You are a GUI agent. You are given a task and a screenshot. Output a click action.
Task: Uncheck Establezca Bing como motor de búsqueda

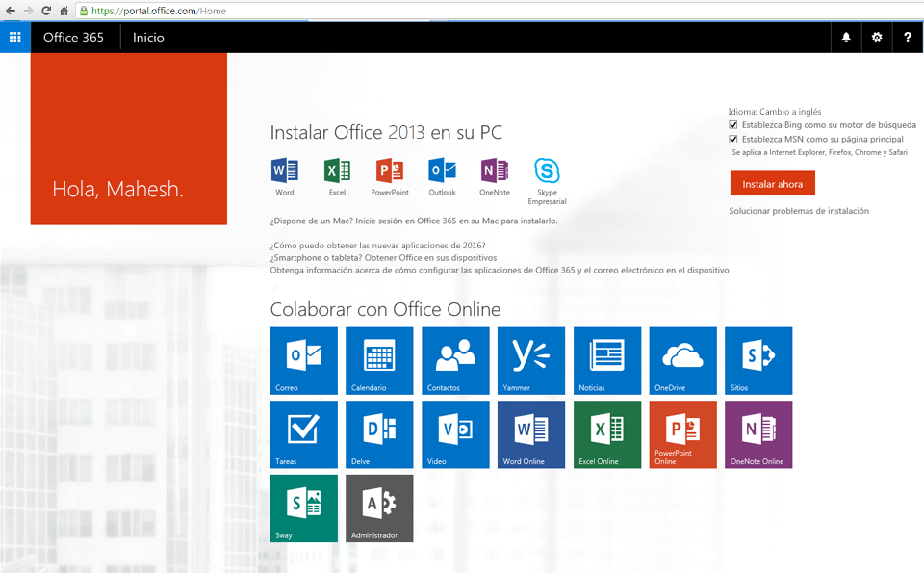(x=733, y=125)
